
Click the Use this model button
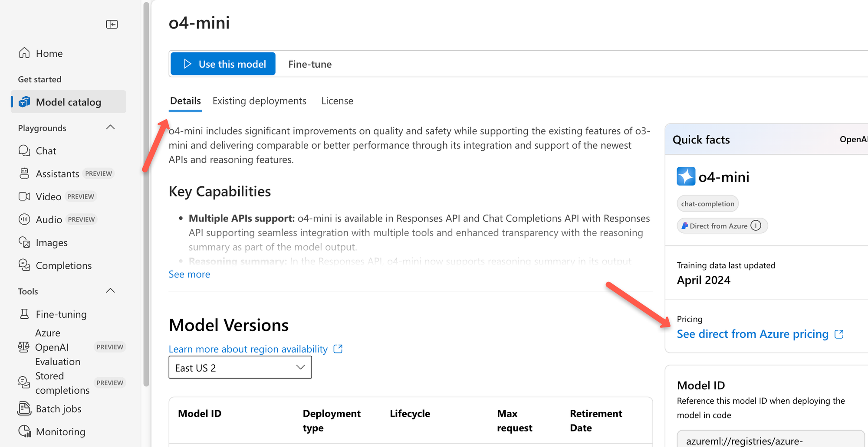223,64
